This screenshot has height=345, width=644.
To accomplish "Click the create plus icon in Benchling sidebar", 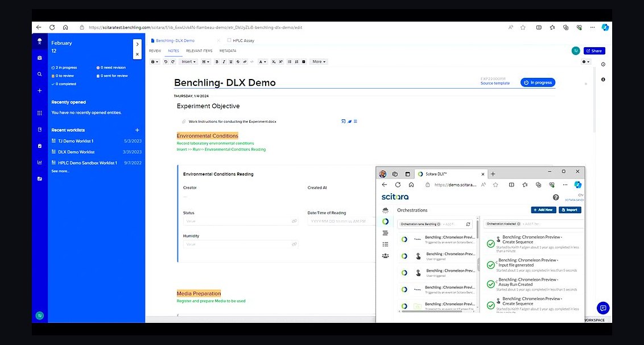I will [39, 91].
